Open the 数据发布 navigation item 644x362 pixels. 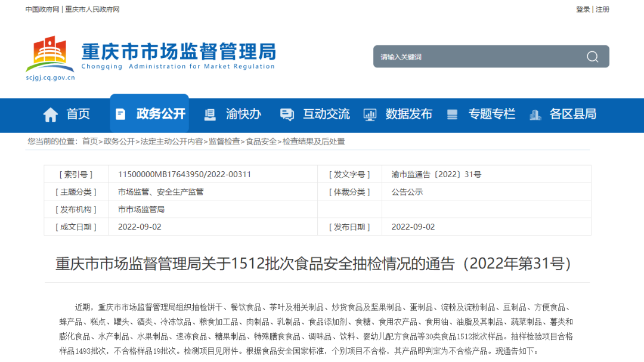pos(408,114)
